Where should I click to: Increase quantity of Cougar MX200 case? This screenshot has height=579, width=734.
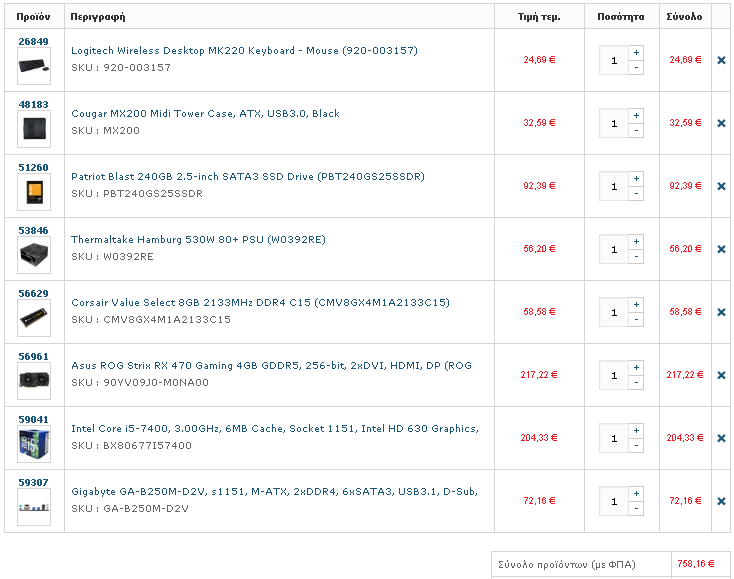click(x=636, y=116)
